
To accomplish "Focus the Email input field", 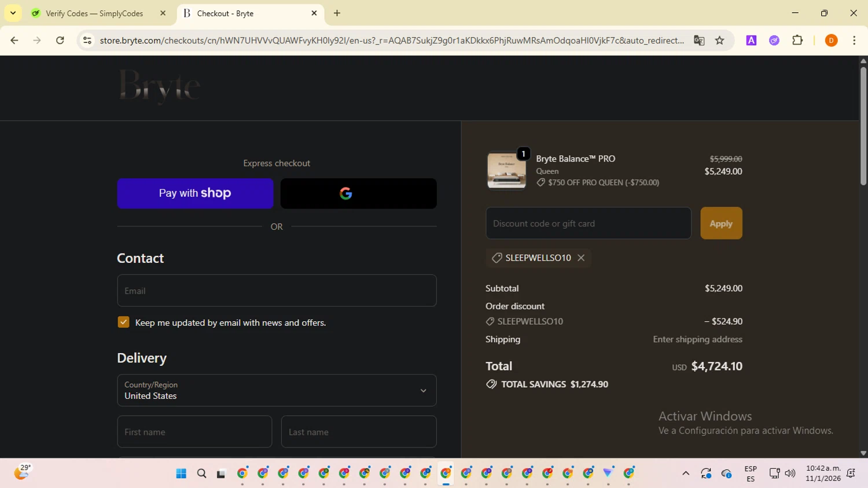I will coord(277,291).
